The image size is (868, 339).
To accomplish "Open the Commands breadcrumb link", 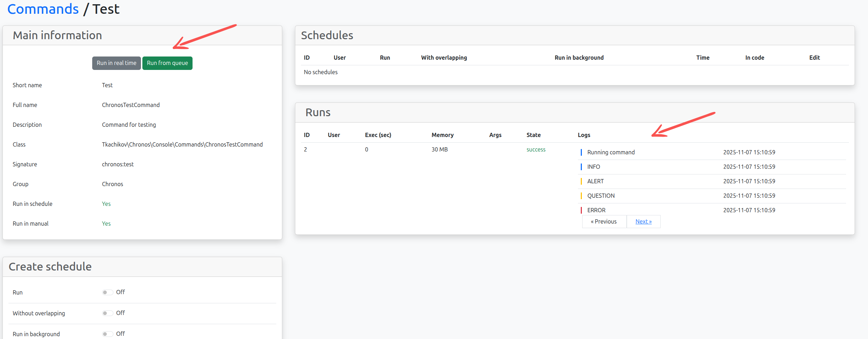I will coord(43,9).
